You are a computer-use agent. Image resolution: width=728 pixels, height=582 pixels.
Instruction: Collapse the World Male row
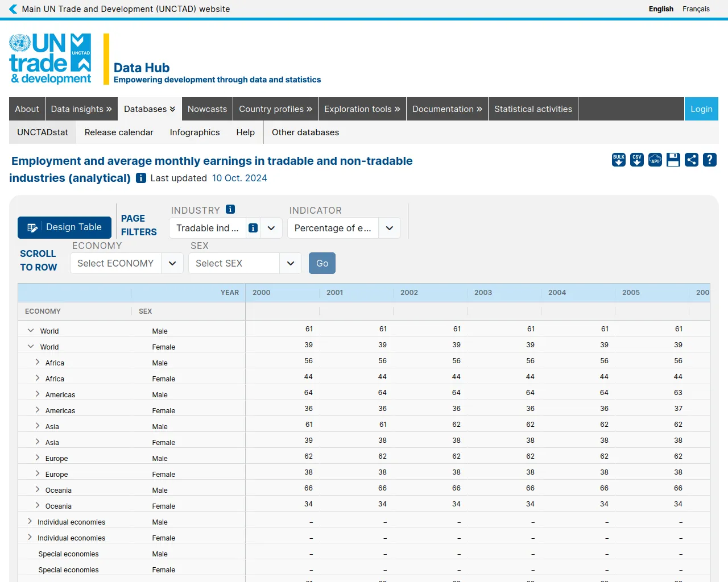(31, 330)
